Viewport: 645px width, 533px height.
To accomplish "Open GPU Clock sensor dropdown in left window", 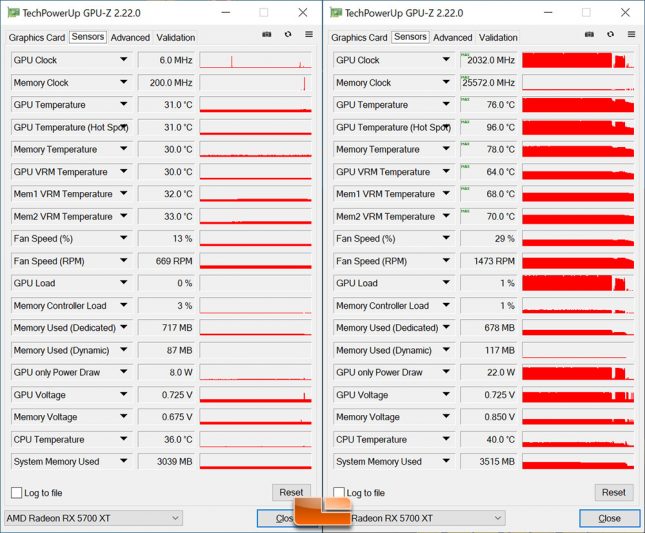I will tap(123, 60).
